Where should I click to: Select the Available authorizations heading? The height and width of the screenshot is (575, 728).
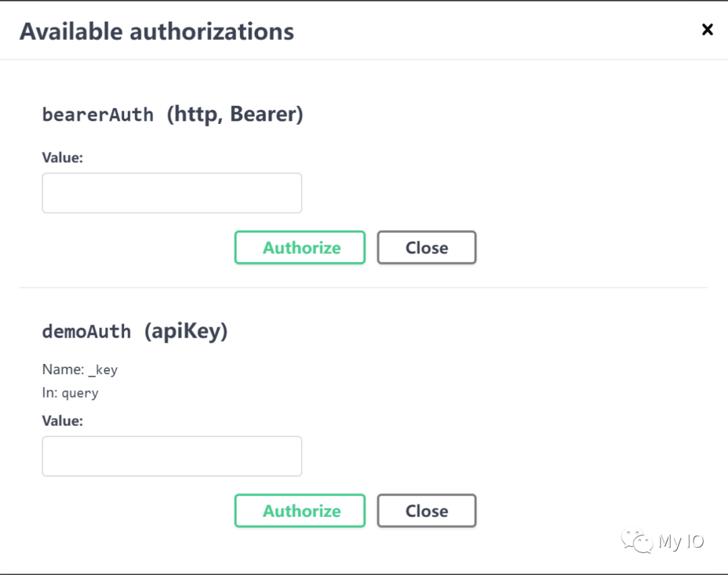click(x=157, y=32)
